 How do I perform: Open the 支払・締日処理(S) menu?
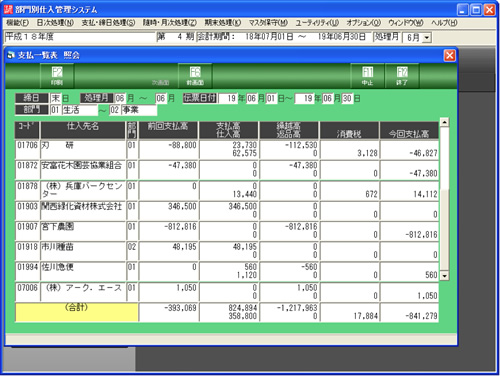[108, 23]
